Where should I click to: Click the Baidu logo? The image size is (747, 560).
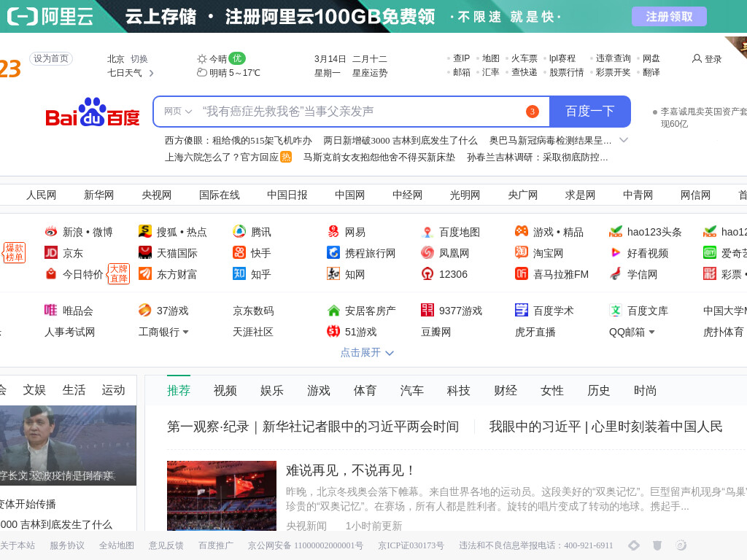(x=93, y=112)
